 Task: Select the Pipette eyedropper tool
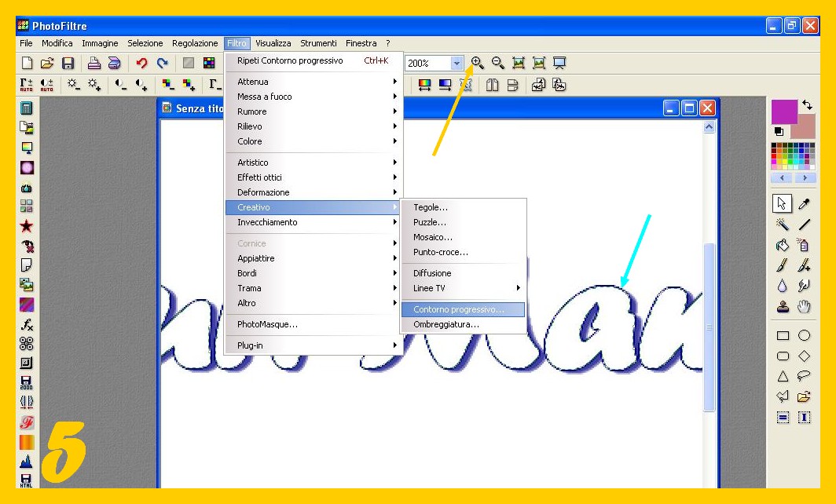point(804,204)
